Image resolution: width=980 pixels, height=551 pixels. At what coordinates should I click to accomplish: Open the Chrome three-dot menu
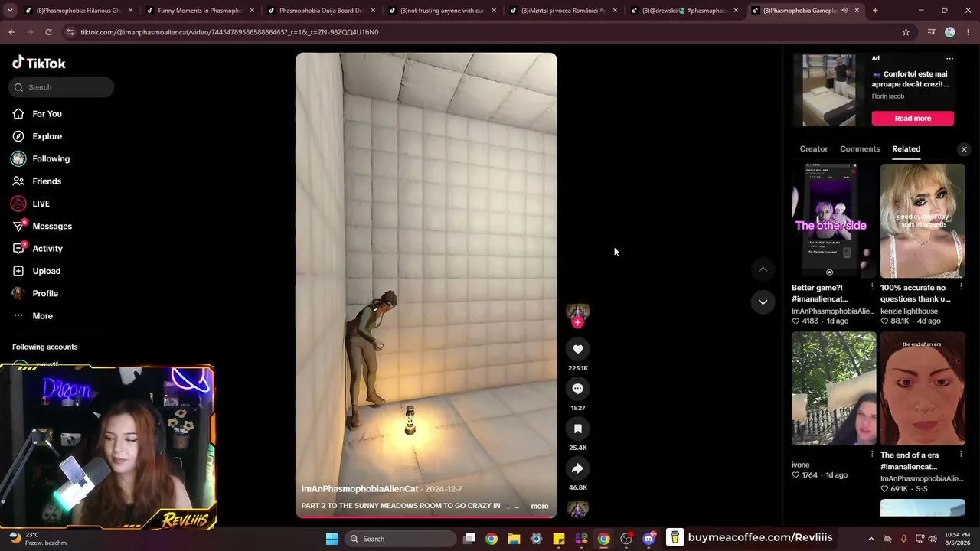tap(968, 32)
